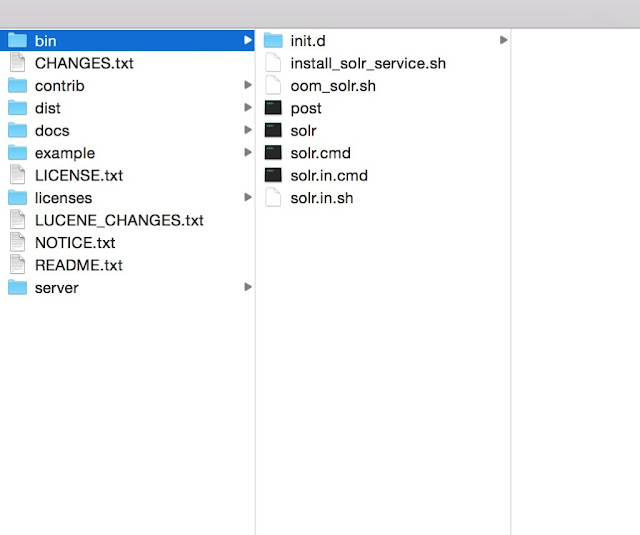
Task: Click the contrib folder icon
Action: tap(17, 85)
